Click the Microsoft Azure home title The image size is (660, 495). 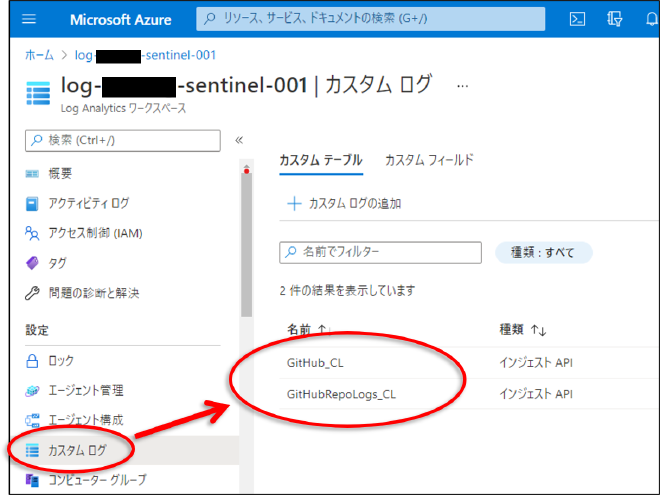click(x=120, y=20)
